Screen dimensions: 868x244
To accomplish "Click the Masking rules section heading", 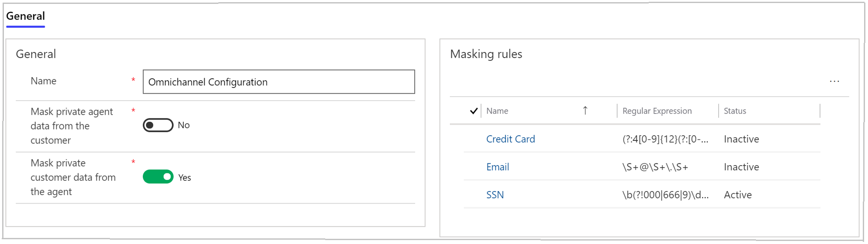I will point(486,54).
